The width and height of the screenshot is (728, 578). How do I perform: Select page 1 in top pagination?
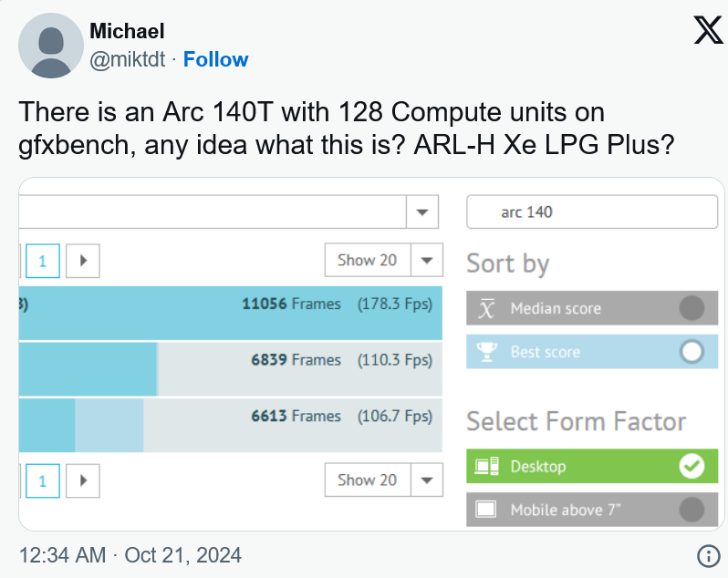point(43,261)
